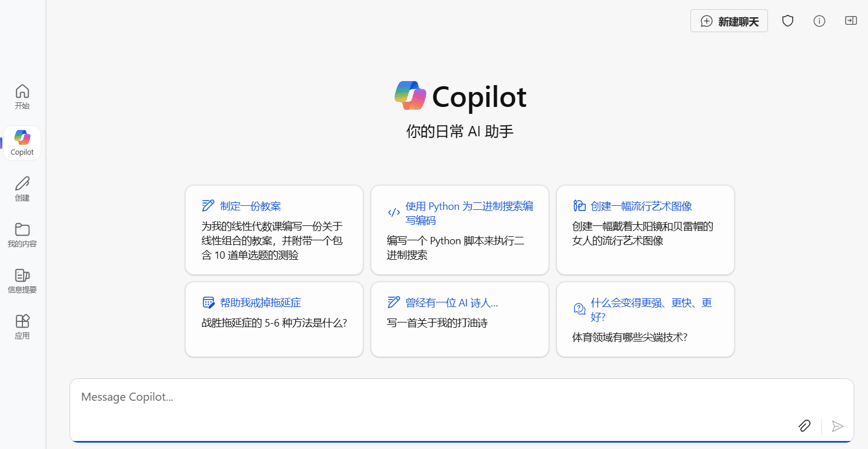868x449 pixels.
Task: Click the text 写一首关于我的打油诗
Action: click(x=437, y=323)
